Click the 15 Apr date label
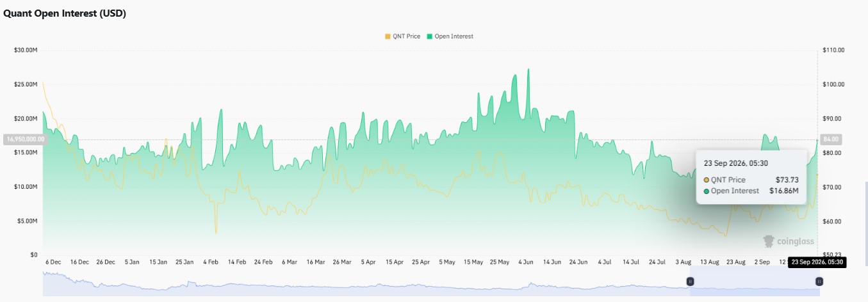Image resolution: width=868 pixels, height=302 pixels. 395,262
